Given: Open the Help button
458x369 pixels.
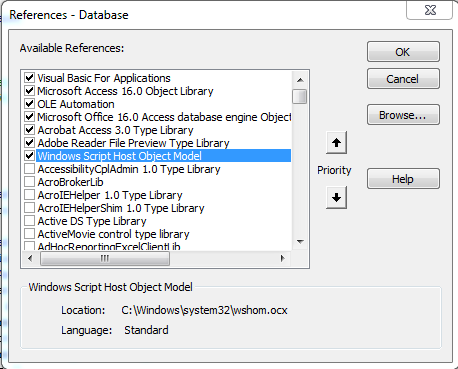Looking at the screenshot, I should point(403,179).
